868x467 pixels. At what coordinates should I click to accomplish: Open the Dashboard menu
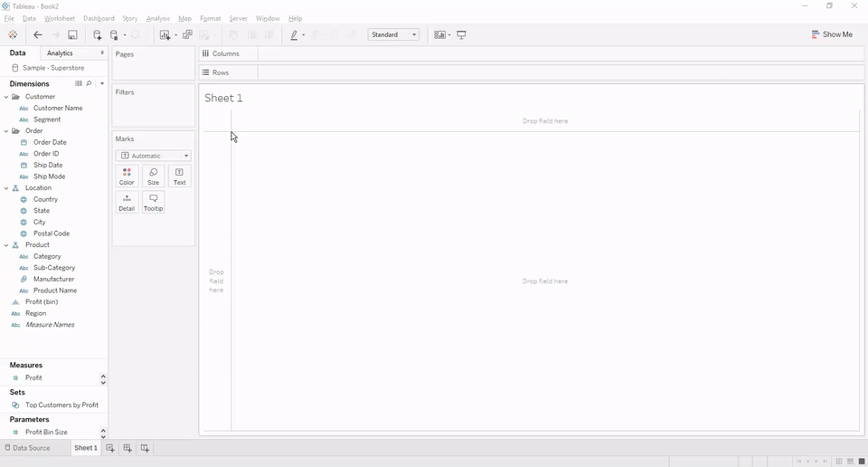(x=99, y=18)
